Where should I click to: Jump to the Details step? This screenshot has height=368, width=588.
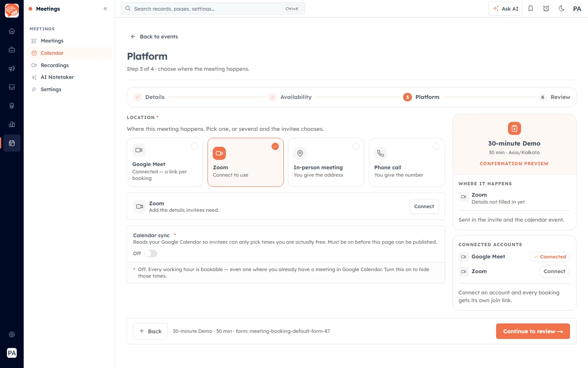(x=149, y=97)
